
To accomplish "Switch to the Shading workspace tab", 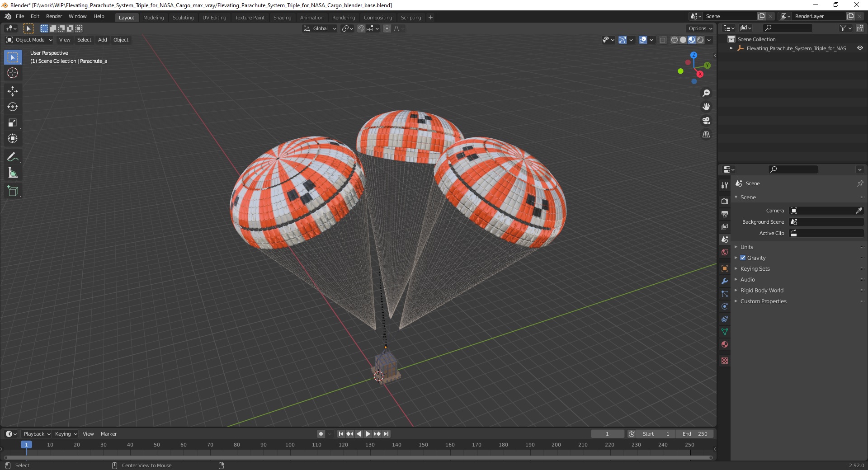I will click(x=282, y=18).
